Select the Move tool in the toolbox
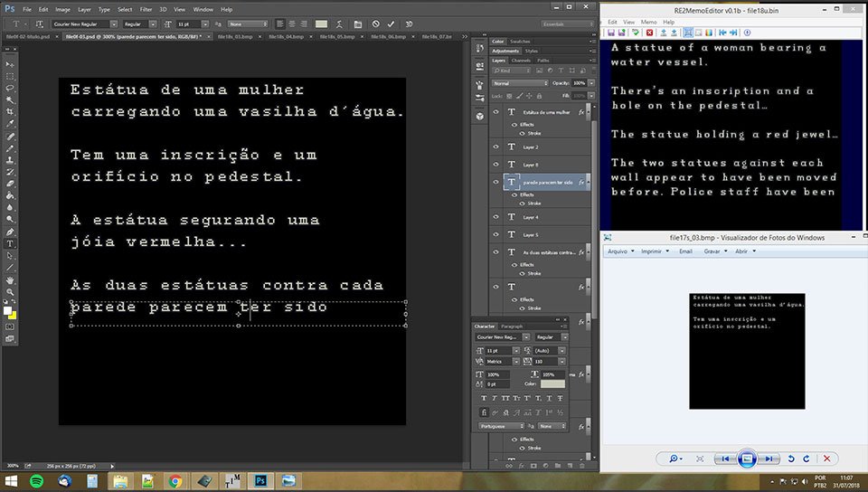Image resolution: width=868 pixels, height=492 pixels. [10, 64]
